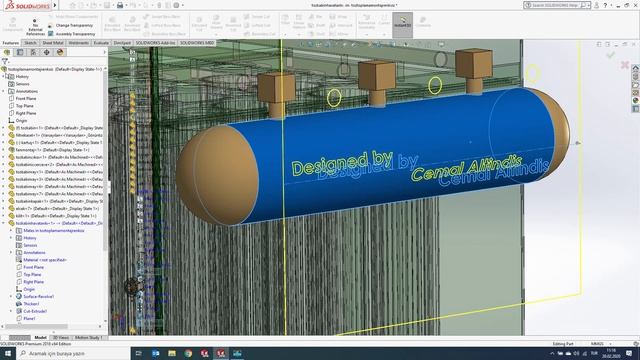Click the red cancel corner X
This screenshot has width=640, height=360.
[x=624, y=64]
